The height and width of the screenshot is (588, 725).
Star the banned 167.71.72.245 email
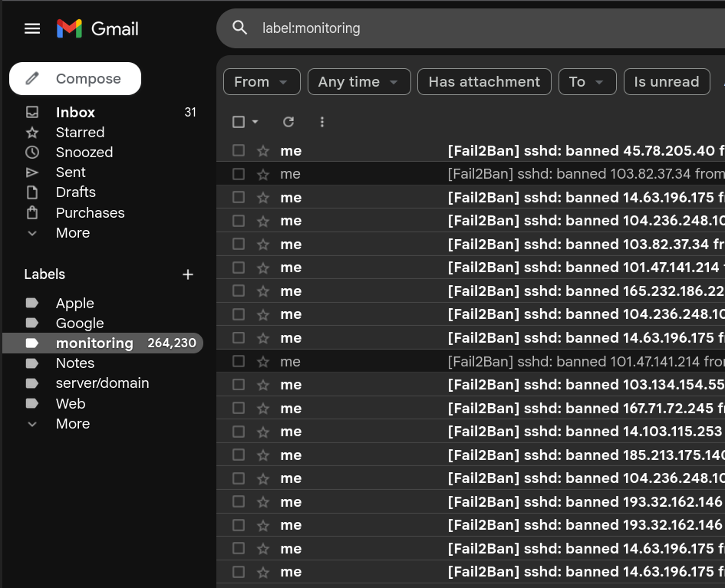pyautogui.click(x=263, y=409)
